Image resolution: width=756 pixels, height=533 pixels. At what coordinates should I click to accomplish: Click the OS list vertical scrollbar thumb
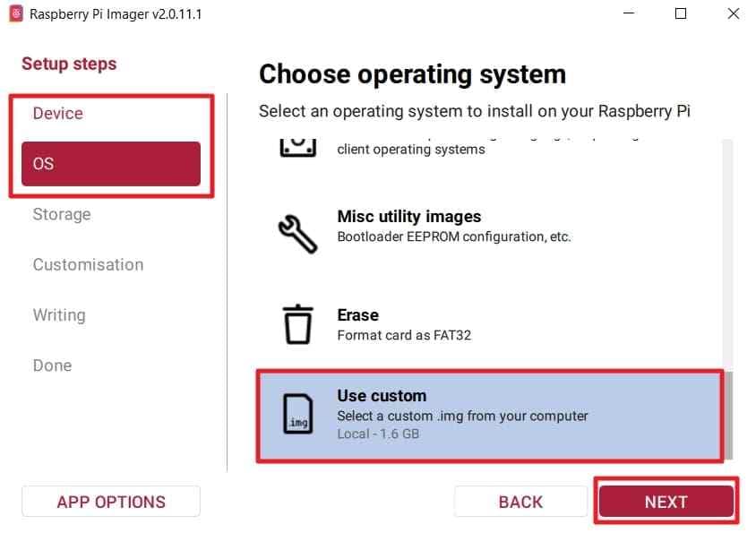pos(728,416)
